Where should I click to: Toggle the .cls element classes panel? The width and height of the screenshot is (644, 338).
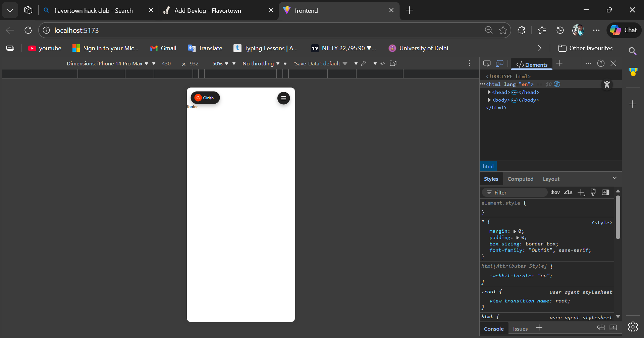(x=568, y=192)
